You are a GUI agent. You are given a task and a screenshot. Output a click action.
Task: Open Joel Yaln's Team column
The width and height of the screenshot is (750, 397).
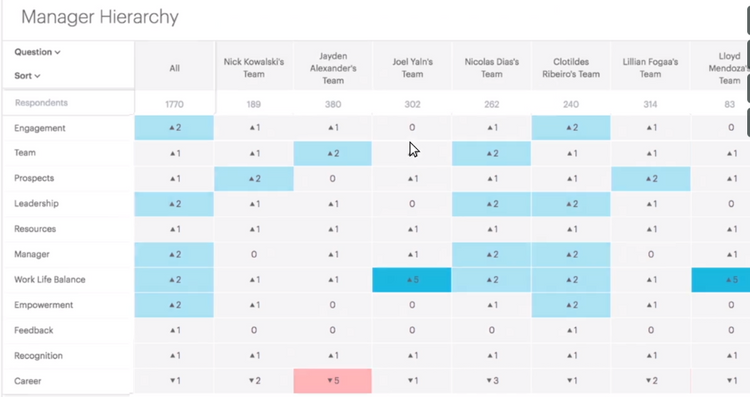click(x=412, y=68)
